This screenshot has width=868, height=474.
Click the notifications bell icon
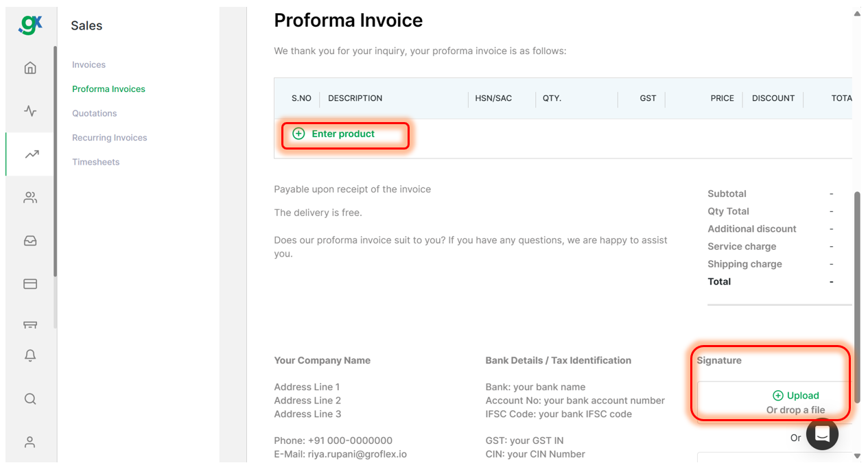click(x=30, y=355)
